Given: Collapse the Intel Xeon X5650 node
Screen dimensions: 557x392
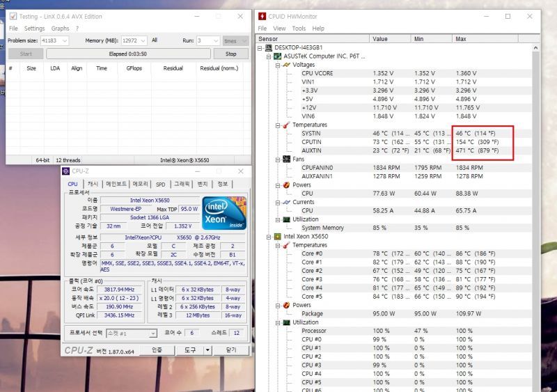Looking at the screenshot, I should (x=269, y=237).
